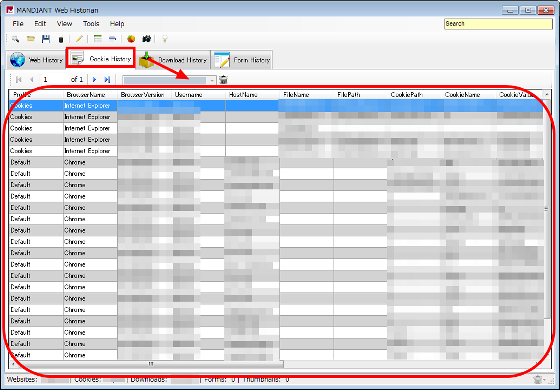Viewport: 560px width, 390px height.
Task: Go to first page navigation arrow
Action: tap(19, 79)
